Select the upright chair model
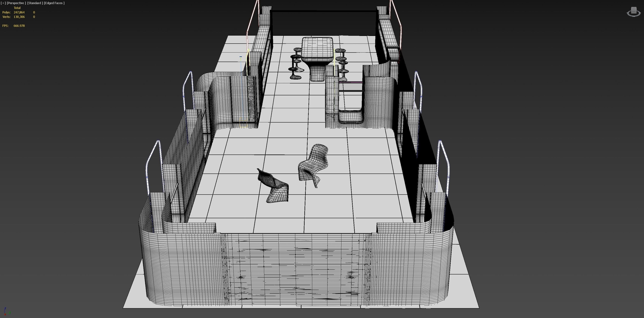 click(313, 166)
